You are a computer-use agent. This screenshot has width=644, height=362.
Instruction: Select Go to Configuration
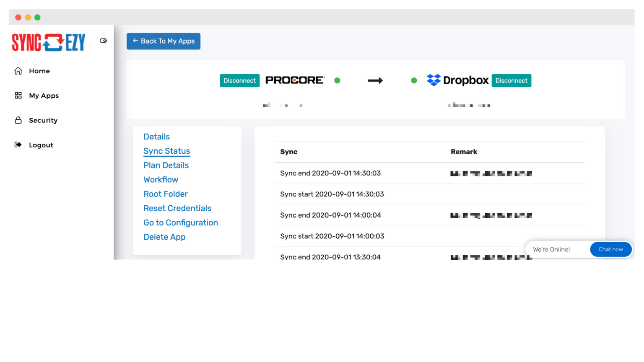coord(181,222)
